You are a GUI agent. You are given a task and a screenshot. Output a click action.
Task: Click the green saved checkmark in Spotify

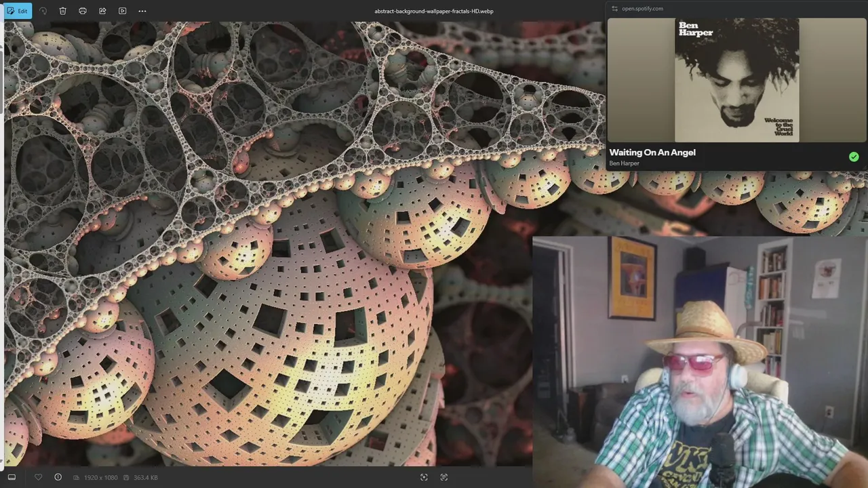tap(854, 157)
